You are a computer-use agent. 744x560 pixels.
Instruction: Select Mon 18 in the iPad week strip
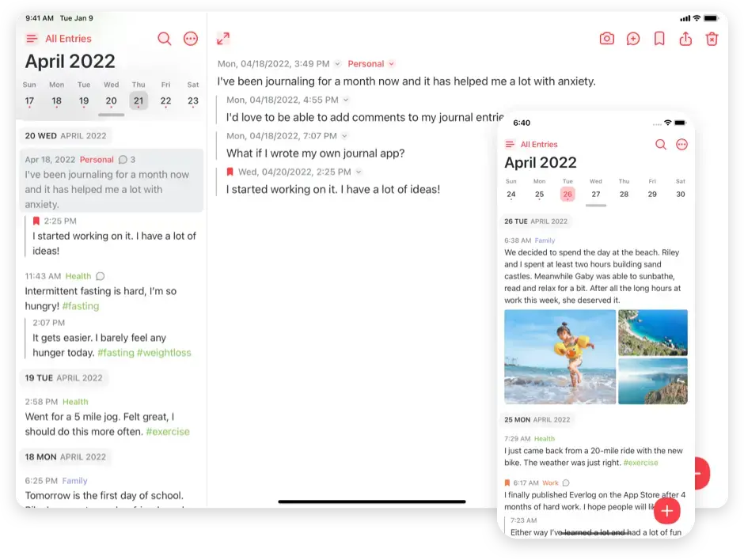coord(56,100)
